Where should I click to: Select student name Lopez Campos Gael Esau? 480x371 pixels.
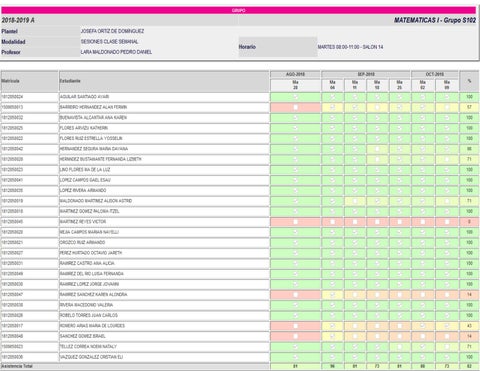point(85,180)
